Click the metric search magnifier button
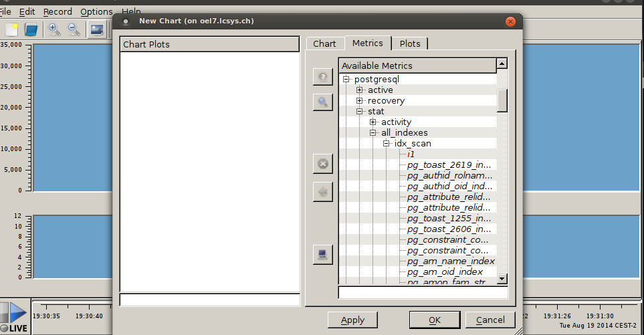Screen dimensions: 644x335 [322, 102]
